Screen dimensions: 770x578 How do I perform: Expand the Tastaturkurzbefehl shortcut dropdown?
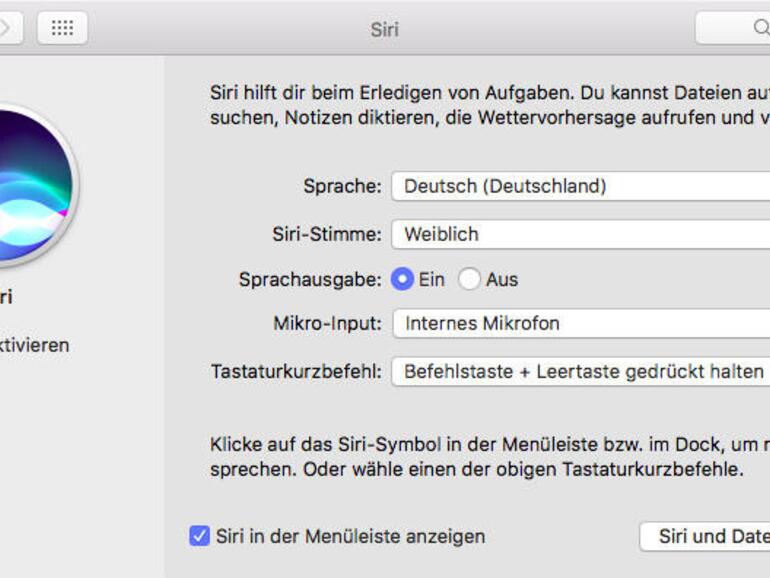pyautogui.click(x=580, y=371)
